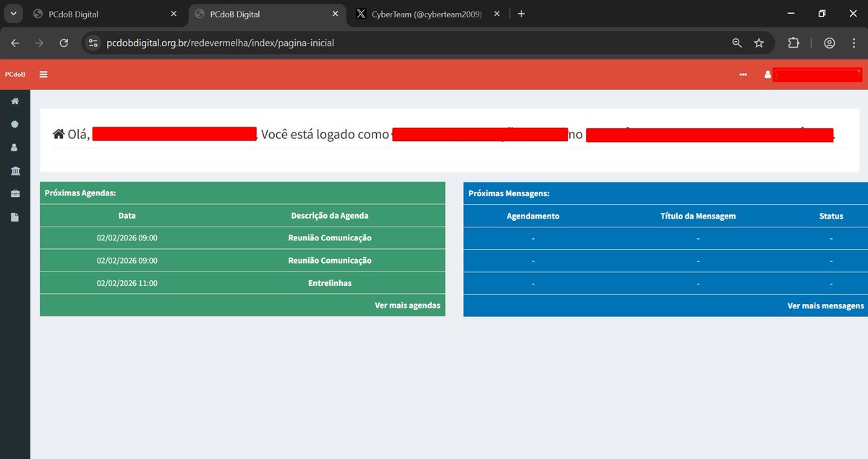The image size is (868, 459).
Task: Click the zoom magnifier icon in the address bar
Action: tap(737, 43)
